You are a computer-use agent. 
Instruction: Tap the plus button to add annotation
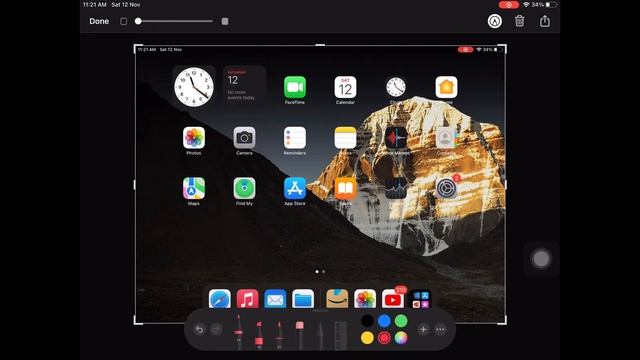(x=423, y=329)
